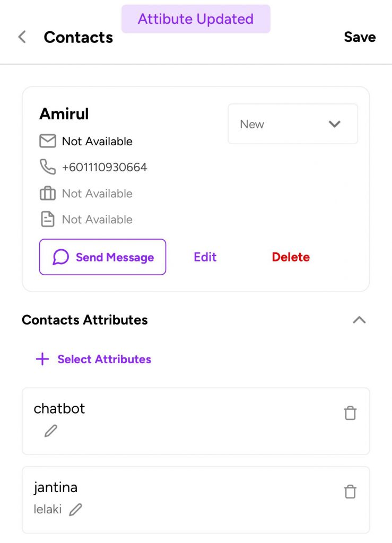Click the Send Message button
The image size is (392, 543).
102,257
